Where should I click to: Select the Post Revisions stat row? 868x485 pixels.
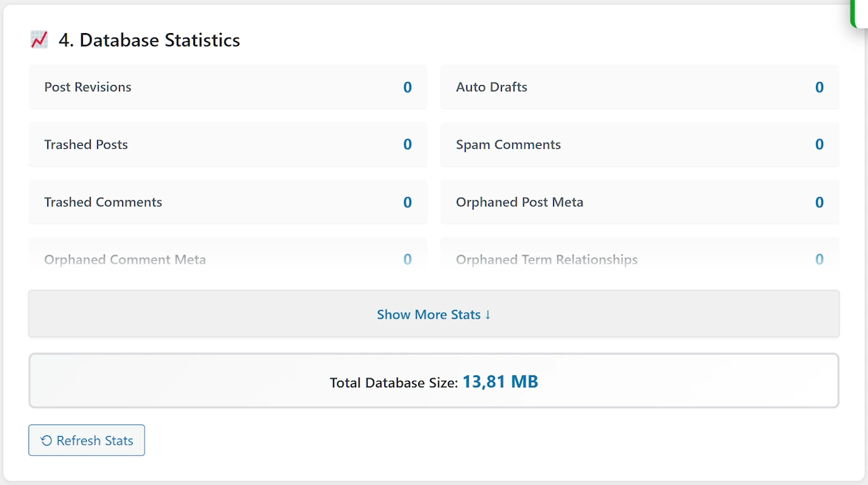228,88
